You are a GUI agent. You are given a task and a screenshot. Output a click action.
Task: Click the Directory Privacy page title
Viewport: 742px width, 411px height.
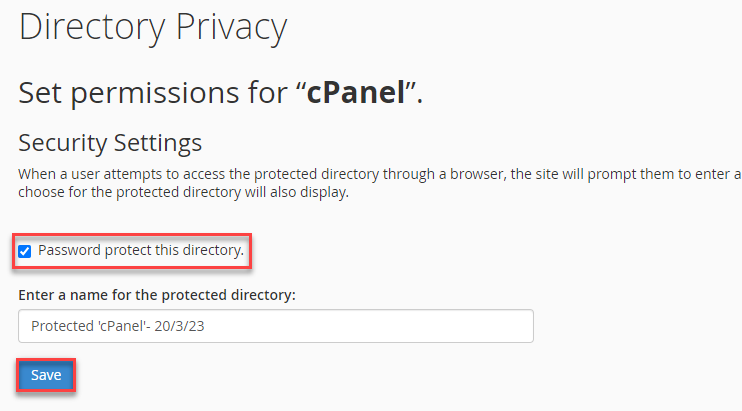(152, 27)
